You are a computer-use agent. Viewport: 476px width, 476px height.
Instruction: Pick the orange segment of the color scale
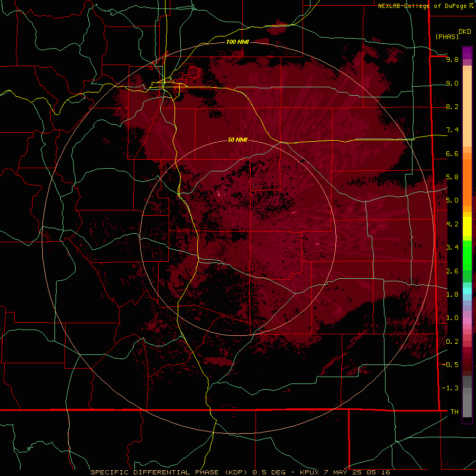(x=467, y=182)
